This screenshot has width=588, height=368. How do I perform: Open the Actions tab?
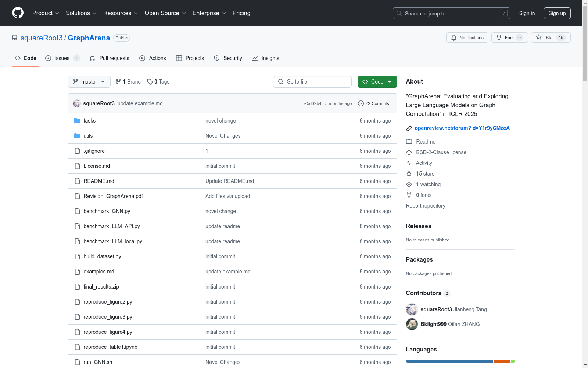click(153, 58)
